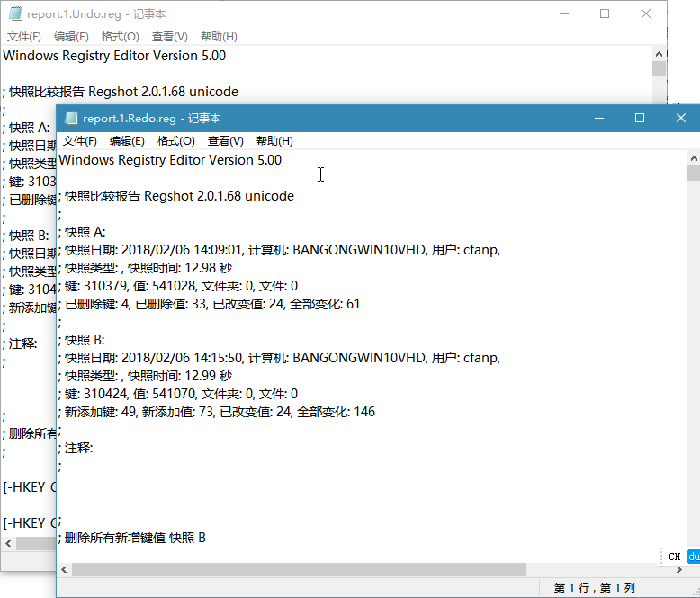Image resolution: width=700 pixels, height=598 pixels.
Task: Open 查看(V) menu in Redo.reg window
Action: tap(225, 141)
